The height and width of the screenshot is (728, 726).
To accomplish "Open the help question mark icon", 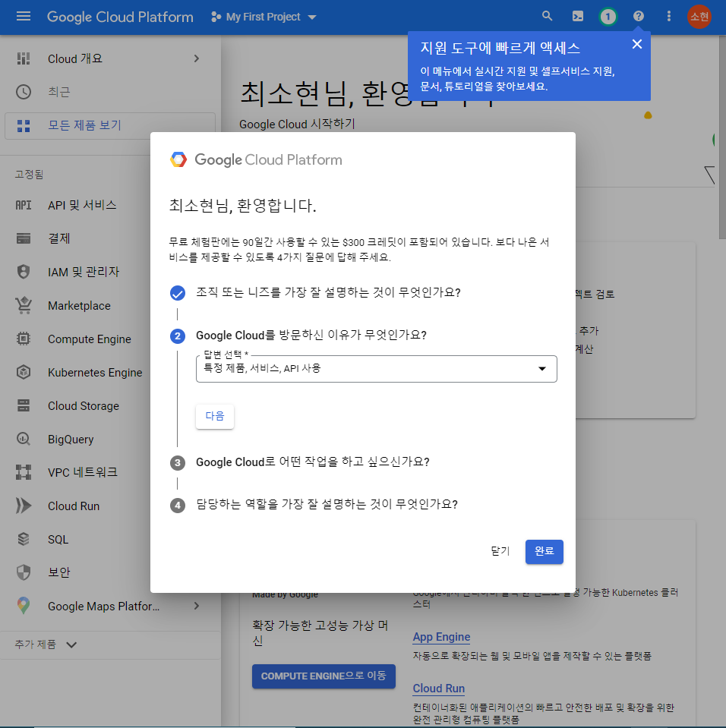I will [x=638, y=16].
